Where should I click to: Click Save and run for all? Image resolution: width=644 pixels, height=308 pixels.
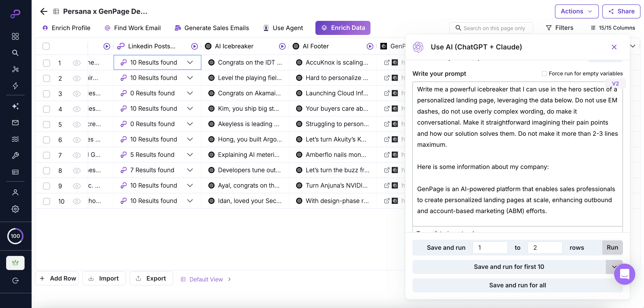(x=517, y=285)
